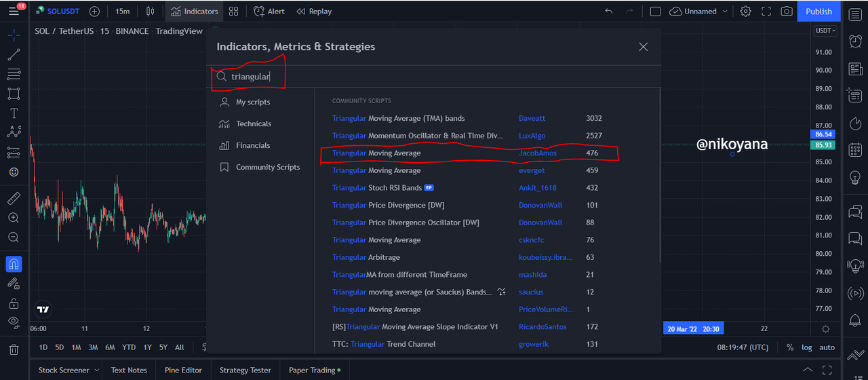Enter fullscreen mode
This screenshot has height=380, width=868.
(x=766, y=12)
